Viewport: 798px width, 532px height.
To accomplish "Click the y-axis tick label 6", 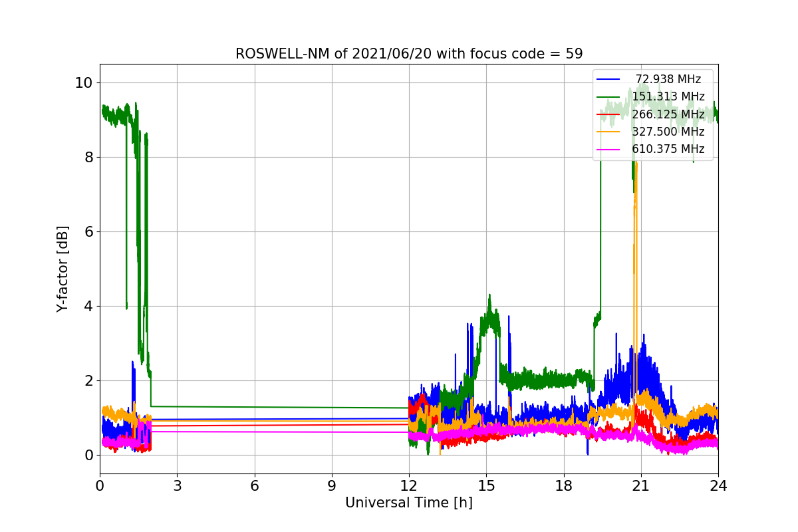I will 88,232.
